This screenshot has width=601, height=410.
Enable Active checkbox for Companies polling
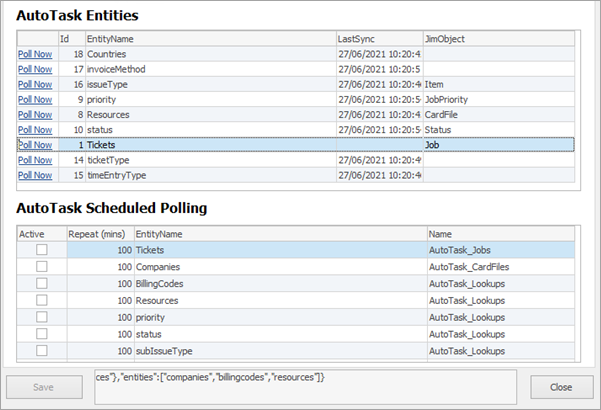42,267
